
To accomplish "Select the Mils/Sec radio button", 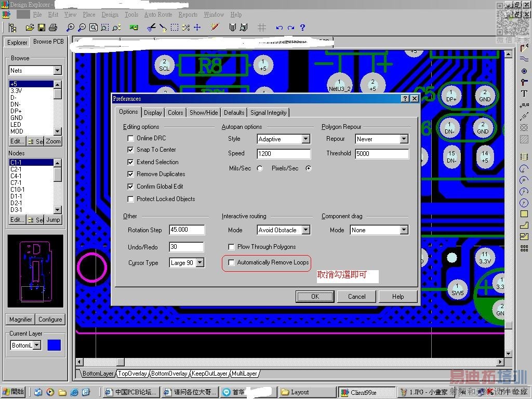I will click(x=260, y=168).
